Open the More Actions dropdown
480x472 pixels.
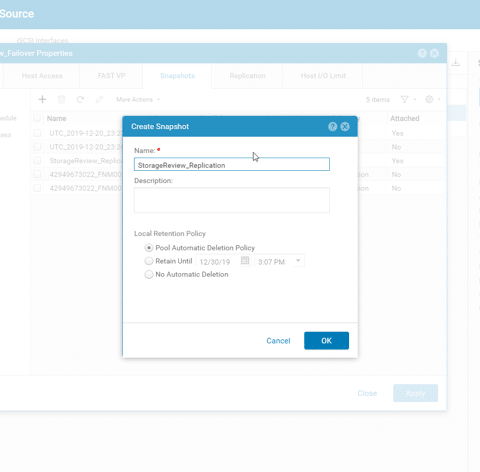click(x=138, y=100)
